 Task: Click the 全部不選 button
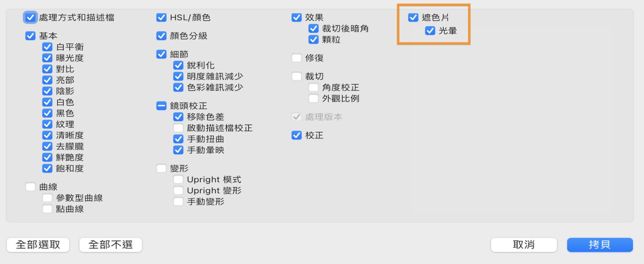coord(110,245)
